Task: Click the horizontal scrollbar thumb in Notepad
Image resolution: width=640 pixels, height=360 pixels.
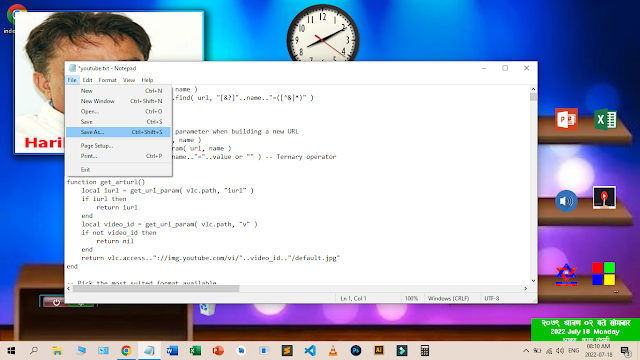Action: [x=156, y=289]
